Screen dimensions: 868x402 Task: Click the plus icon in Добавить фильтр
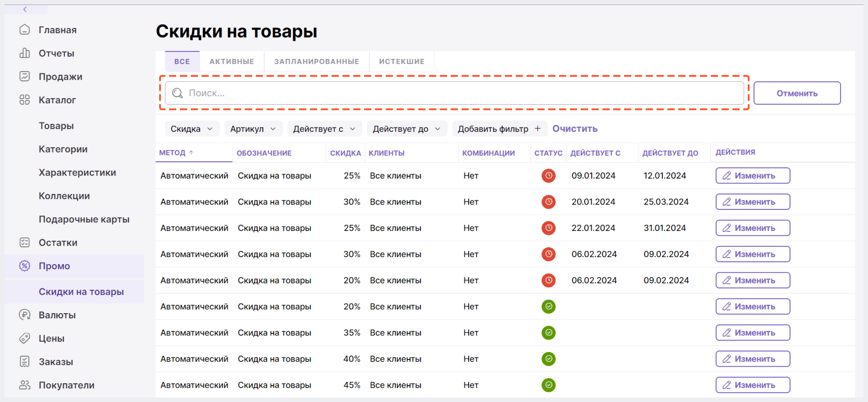coord(537,129)
